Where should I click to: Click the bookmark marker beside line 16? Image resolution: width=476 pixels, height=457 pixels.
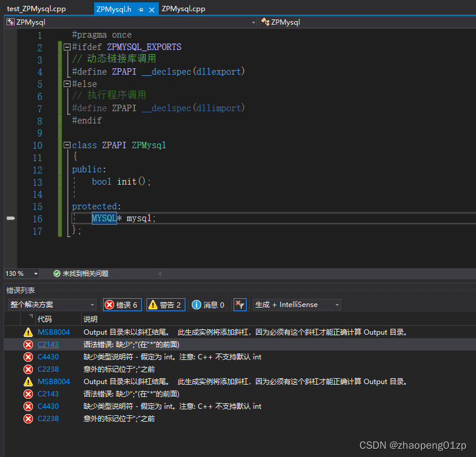pos(11,218)
